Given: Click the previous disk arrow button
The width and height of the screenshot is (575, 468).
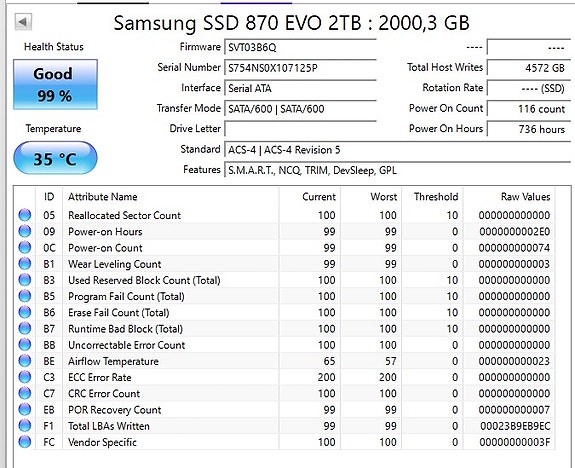Looking at the screenshot, I should click(x=23, y=22).
